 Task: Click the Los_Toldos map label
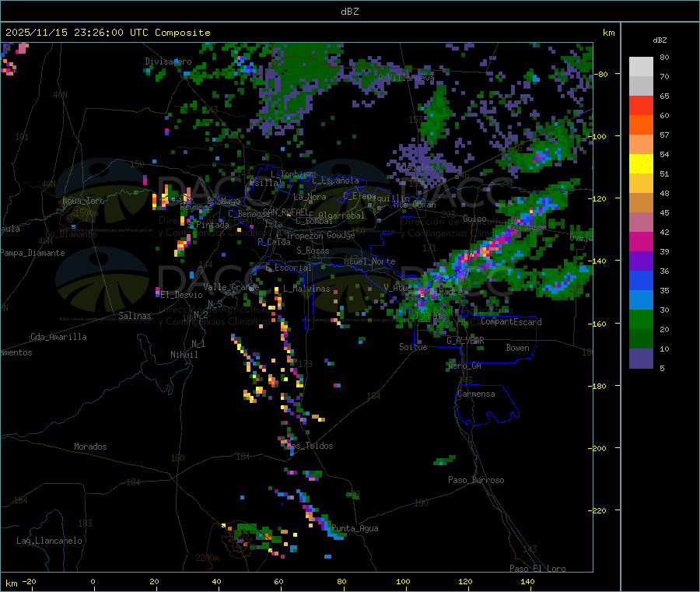click(310, 446)
